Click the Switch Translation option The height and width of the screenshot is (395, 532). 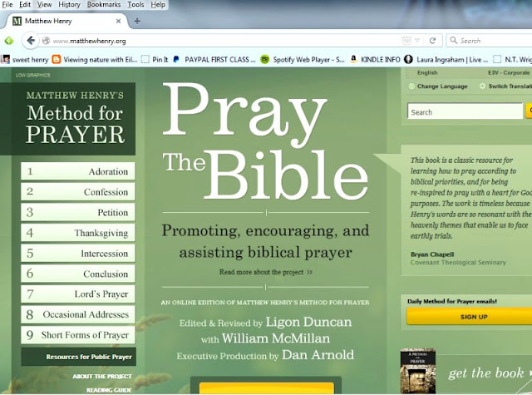coord(506,86)
